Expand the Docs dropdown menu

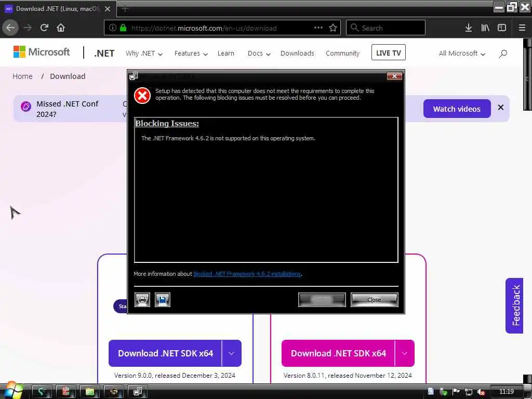coord(259,54)
